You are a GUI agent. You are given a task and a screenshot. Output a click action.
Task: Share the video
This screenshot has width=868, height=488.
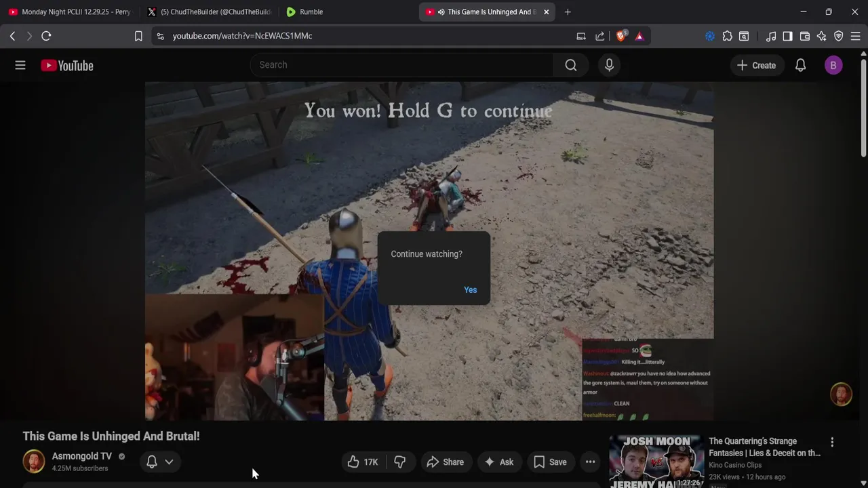coord(446,462)
